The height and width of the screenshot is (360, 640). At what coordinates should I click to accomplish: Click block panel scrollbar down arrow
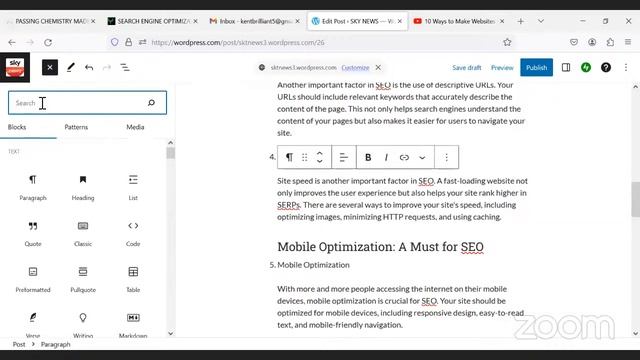click(171, 333)
